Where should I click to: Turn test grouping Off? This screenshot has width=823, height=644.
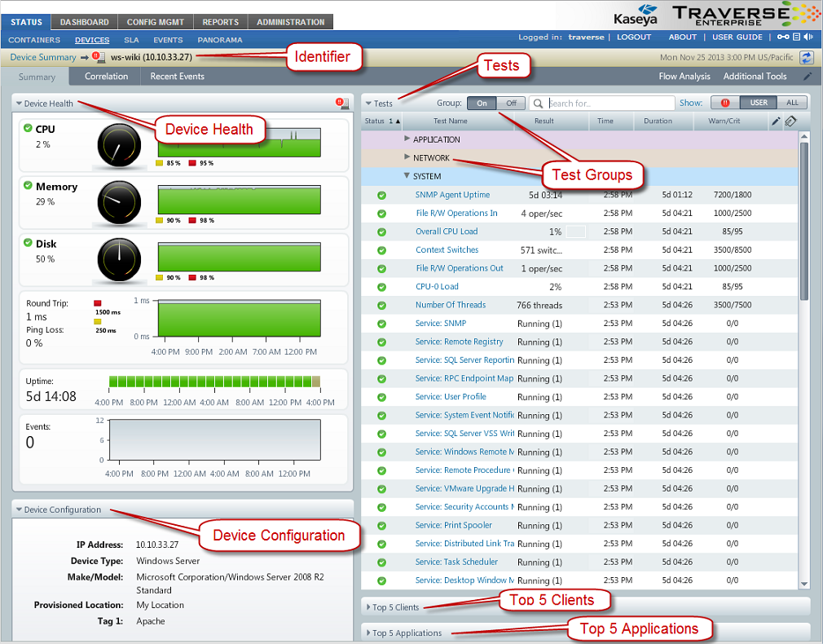tap(511, 104)
